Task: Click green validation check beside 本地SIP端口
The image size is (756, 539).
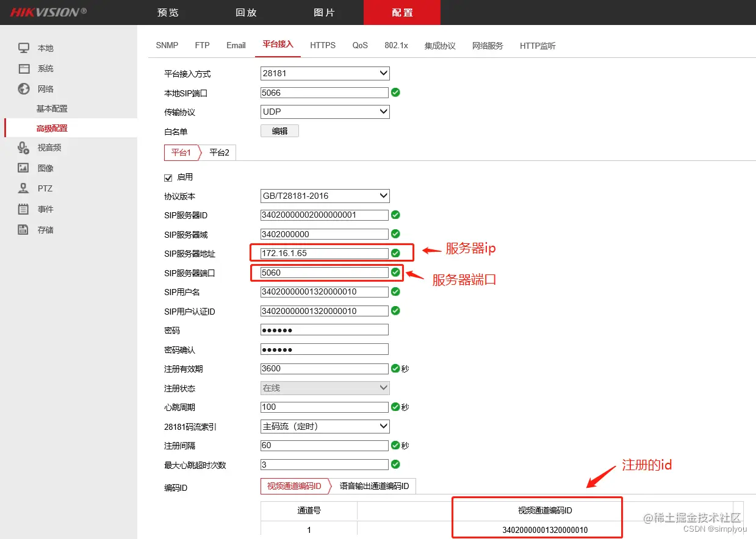Action: [x=395, y=93]
